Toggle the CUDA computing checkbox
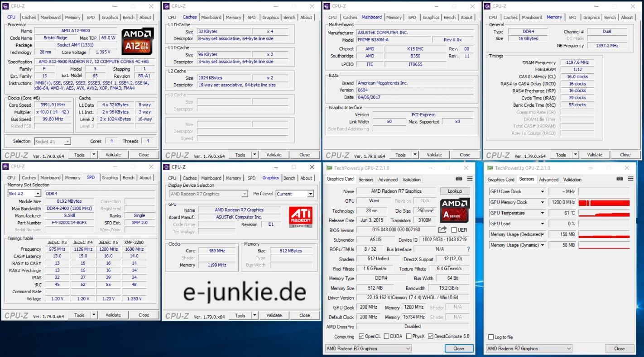 point(386,336)
